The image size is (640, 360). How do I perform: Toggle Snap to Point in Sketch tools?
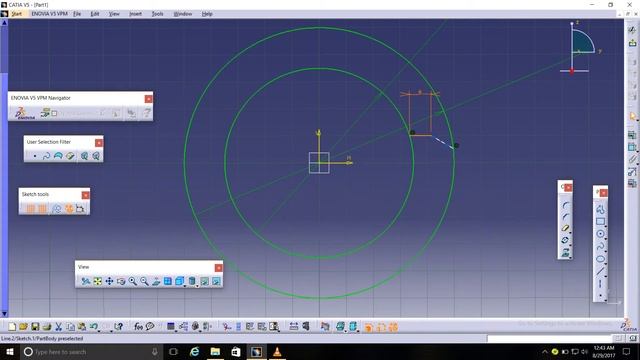pos(42,209)
